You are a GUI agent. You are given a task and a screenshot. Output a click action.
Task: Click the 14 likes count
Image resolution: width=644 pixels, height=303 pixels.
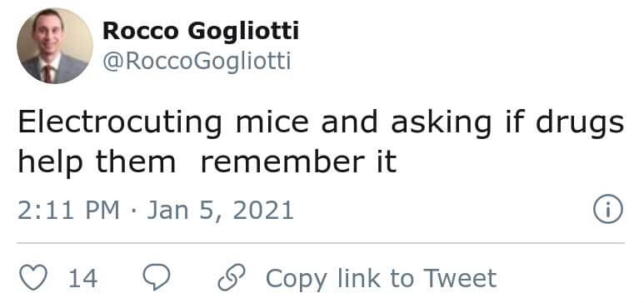(83, 278)
